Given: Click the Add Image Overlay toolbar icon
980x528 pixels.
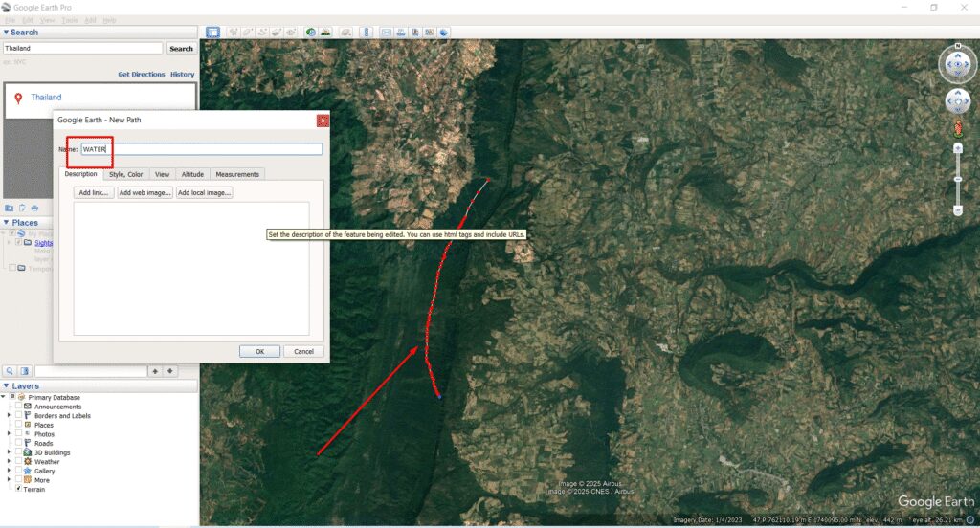Looking at the screenshot, I should pos(277,33).
